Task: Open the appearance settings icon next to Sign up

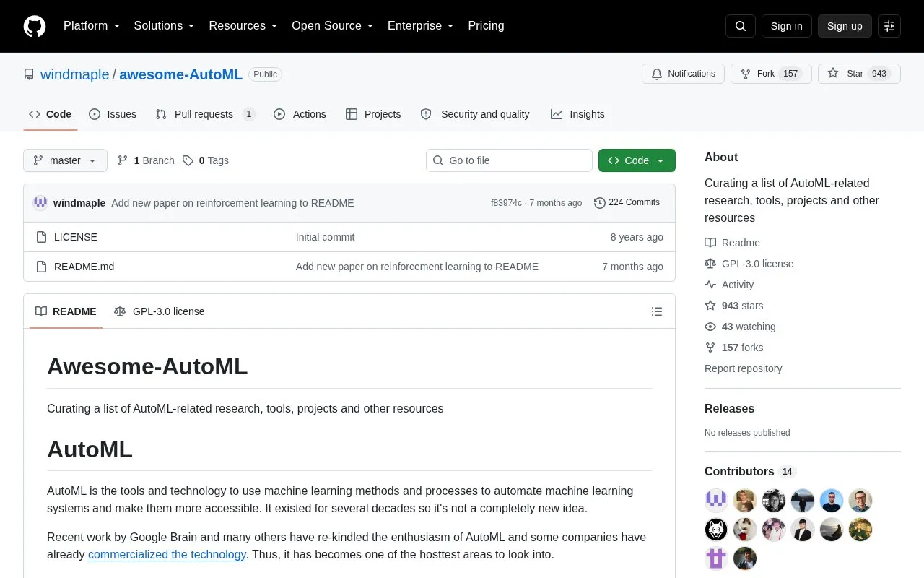Action: (x=889, y=26)
